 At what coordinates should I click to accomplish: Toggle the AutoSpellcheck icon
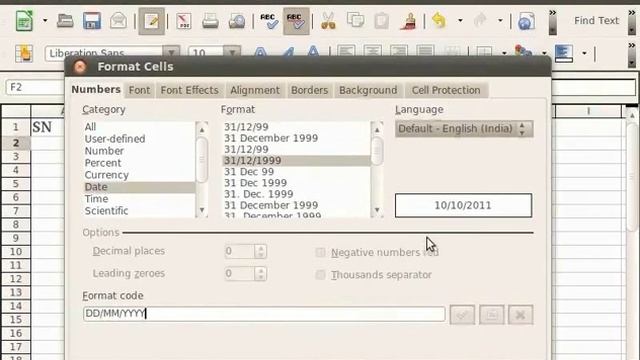pos(296,21)
